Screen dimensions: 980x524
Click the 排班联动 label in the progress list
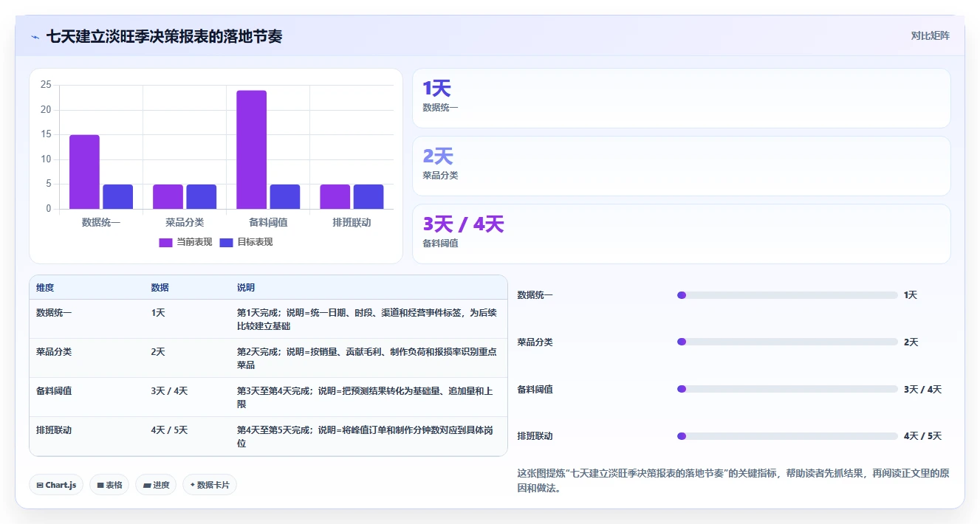[535, 436]
